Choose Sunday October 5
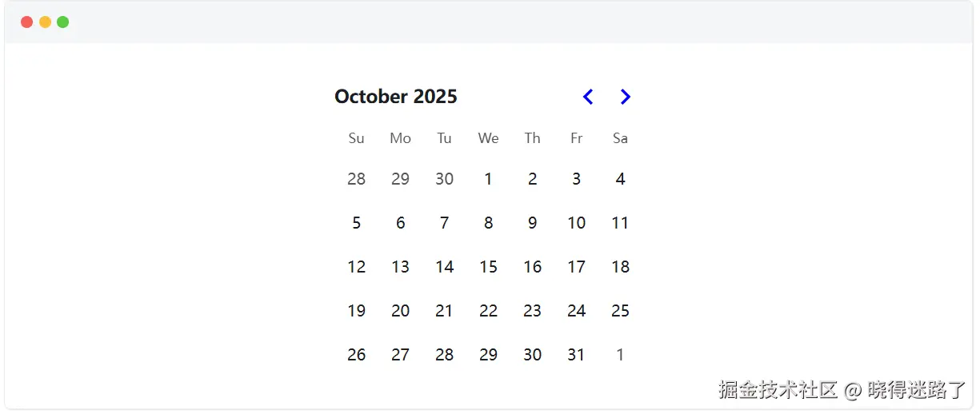 point(356,223)
